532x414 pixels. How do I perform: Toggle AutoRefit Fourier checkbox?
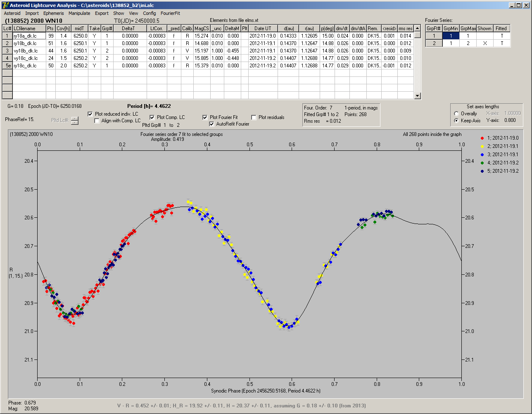(x=212, y=124)
